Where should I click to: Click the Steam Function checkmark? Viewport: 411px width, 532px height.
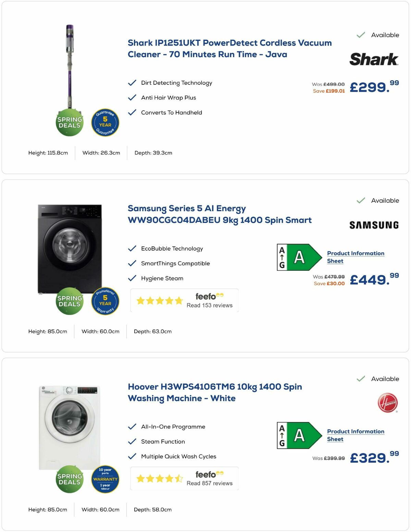[132, 442]
